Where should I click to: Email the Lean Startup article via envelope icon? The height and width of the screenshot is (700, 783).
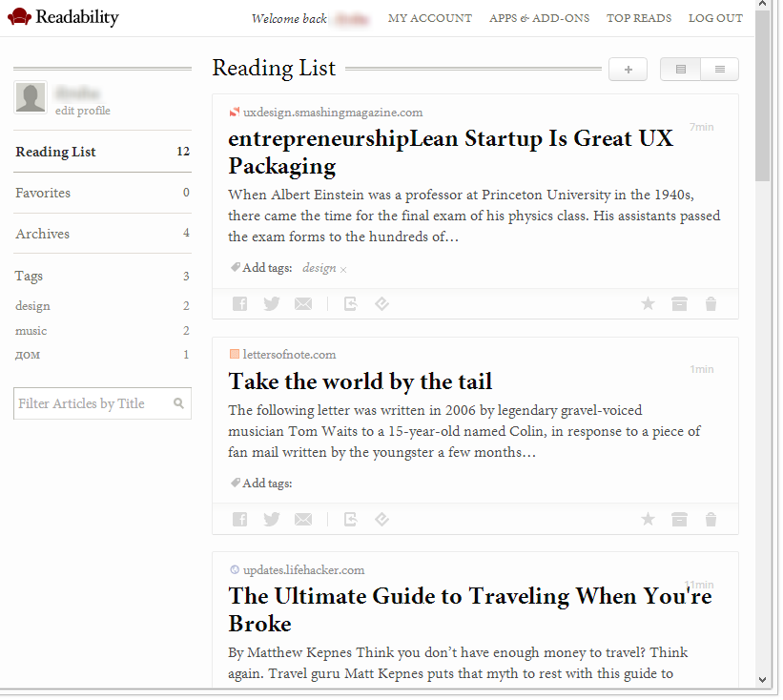[x=303, y=304]
